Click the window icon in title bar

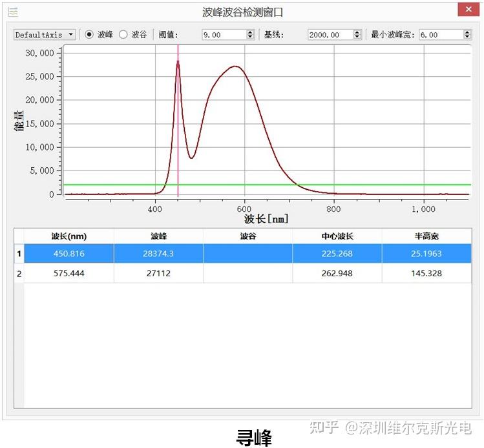coord(13,12)
